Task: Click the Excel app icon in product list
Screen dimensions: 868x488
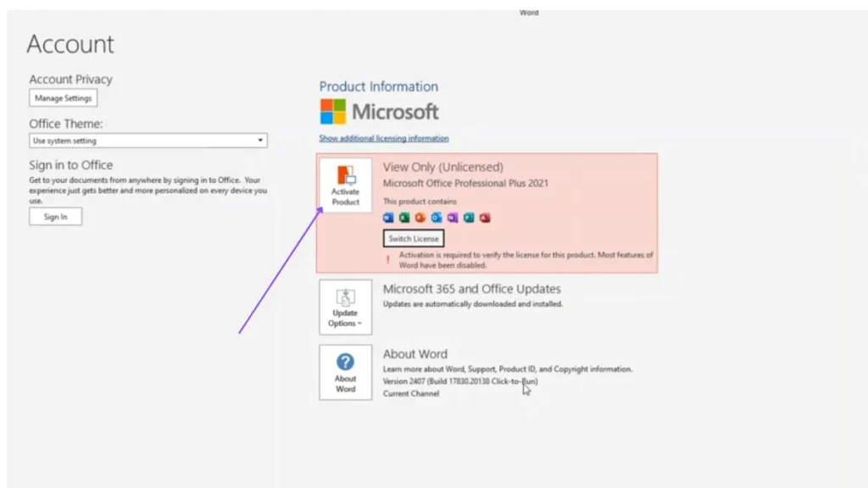Action: [x=404, y=218]
